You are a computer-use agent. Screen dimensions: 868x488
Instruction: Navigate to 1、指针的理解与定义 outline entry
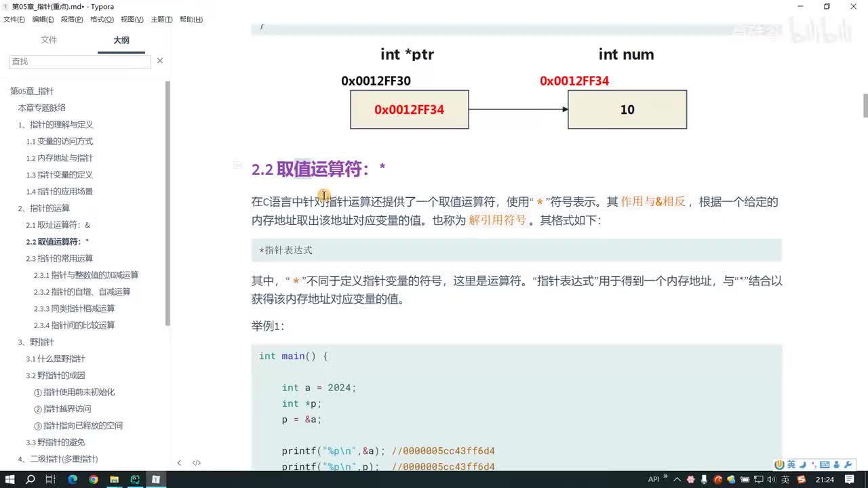tap(56, 125)
